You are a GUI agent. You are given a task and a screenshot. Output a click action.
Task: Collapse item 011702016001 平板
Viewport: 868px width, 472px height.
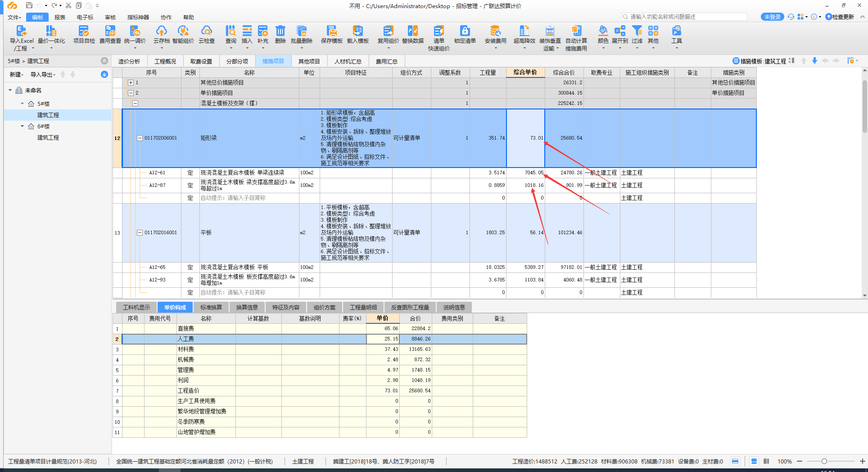point(140,233)
